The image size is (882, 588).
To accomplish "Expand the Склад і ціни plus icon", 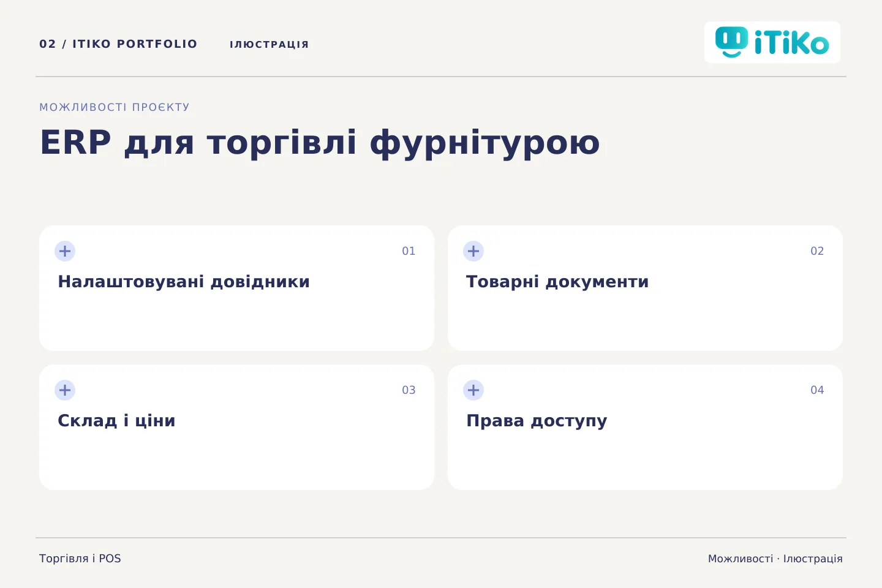I will [x=65, y=390].
